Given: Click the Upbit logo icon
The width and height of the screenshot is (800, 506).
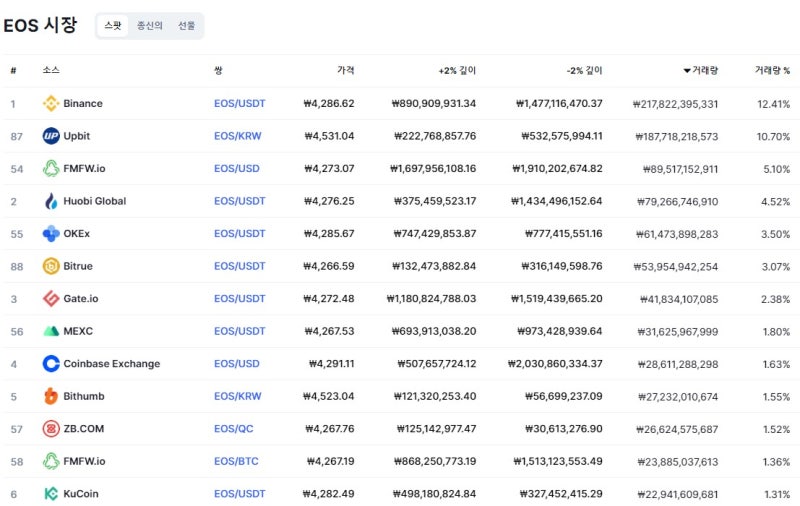Looking at the screenshot, I should tap(51, 136).
